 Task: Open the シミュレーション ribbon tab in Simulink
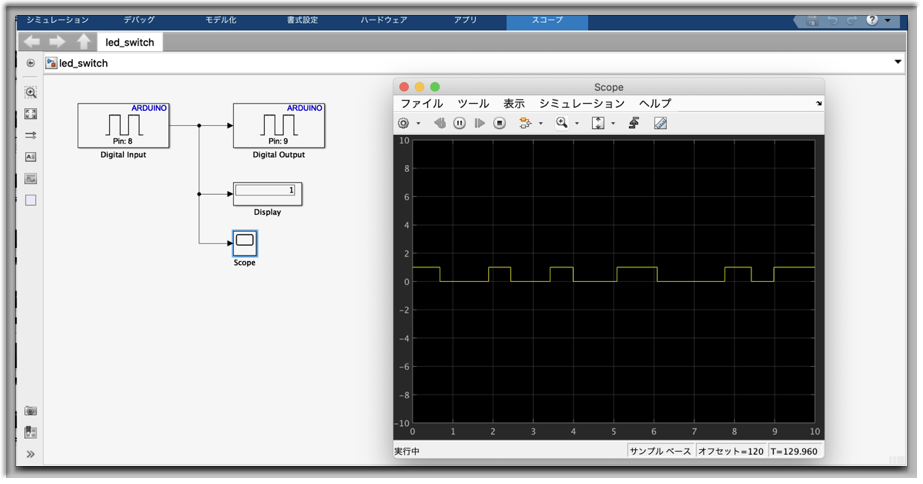pos(57,20)
